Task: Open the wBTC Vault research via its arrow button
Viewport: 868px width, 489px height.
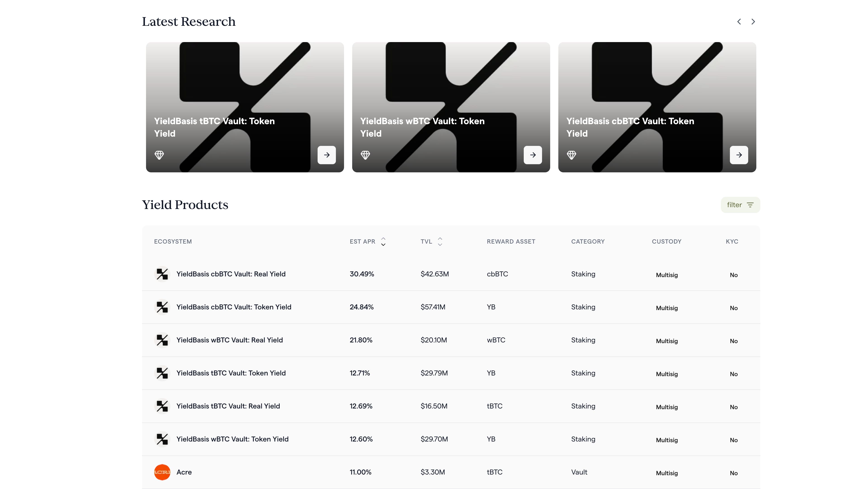Action: click(x=532, y=155)
